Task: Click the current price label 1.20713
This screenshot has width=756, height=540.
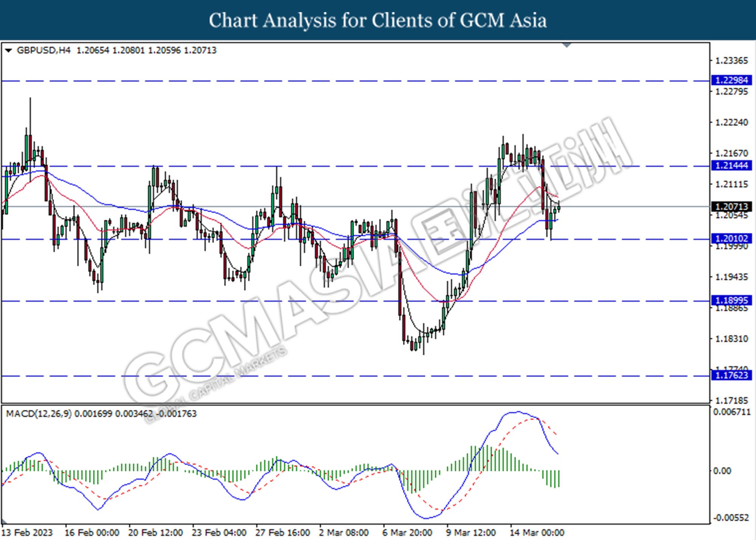Action: click(731, 206)
